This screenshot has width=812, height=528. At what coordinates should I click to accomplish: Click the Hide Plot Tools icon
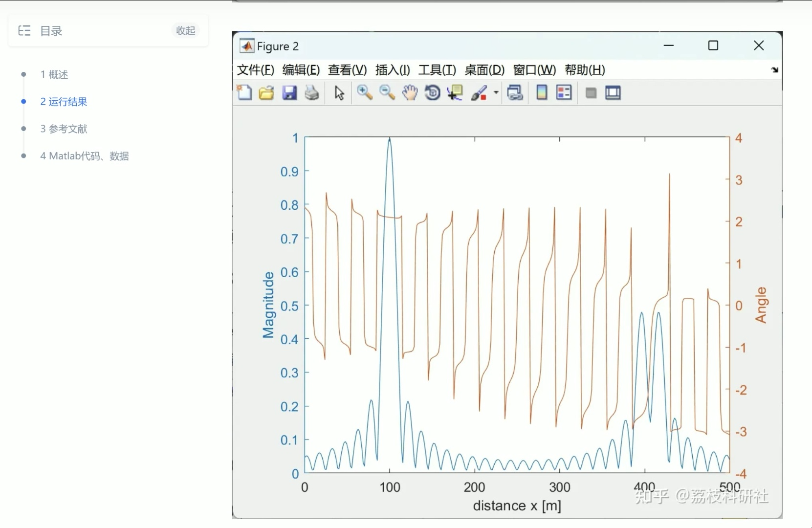pos(591,93)
